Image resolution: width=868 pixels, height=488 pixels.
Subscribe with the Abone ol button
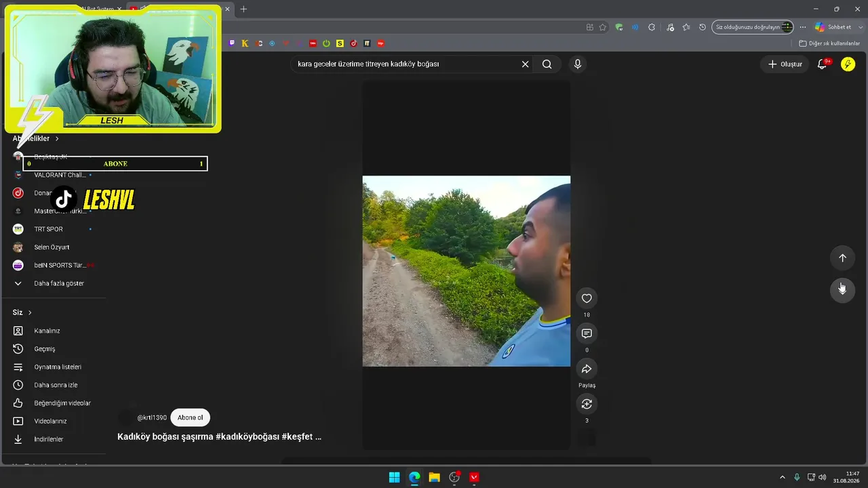click(x=190, y=418)
